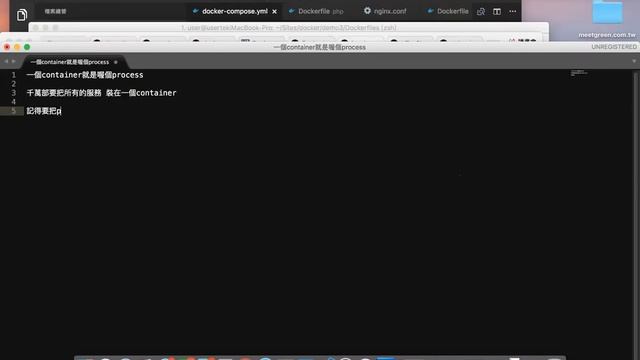Click line 1 text '一個container就是每個process'
640x360 pixels.
(x=85, y=75)
